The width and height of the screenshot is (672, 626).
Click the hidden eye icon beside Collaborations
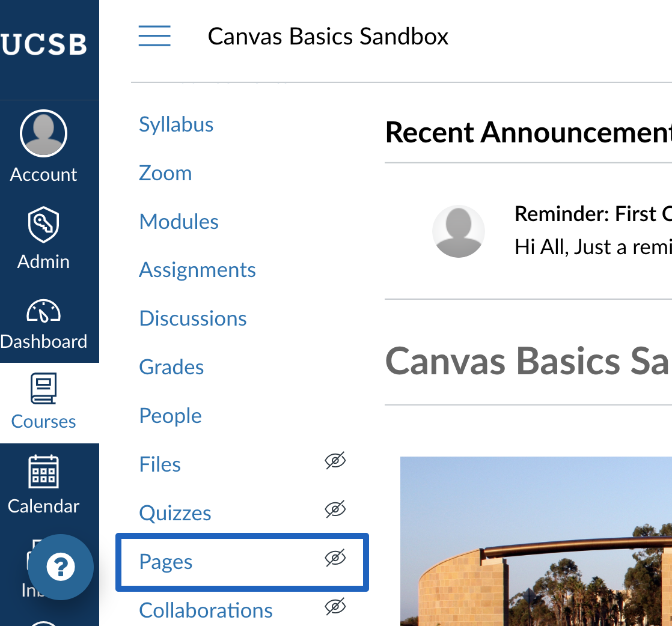click(x=335, y=607)
